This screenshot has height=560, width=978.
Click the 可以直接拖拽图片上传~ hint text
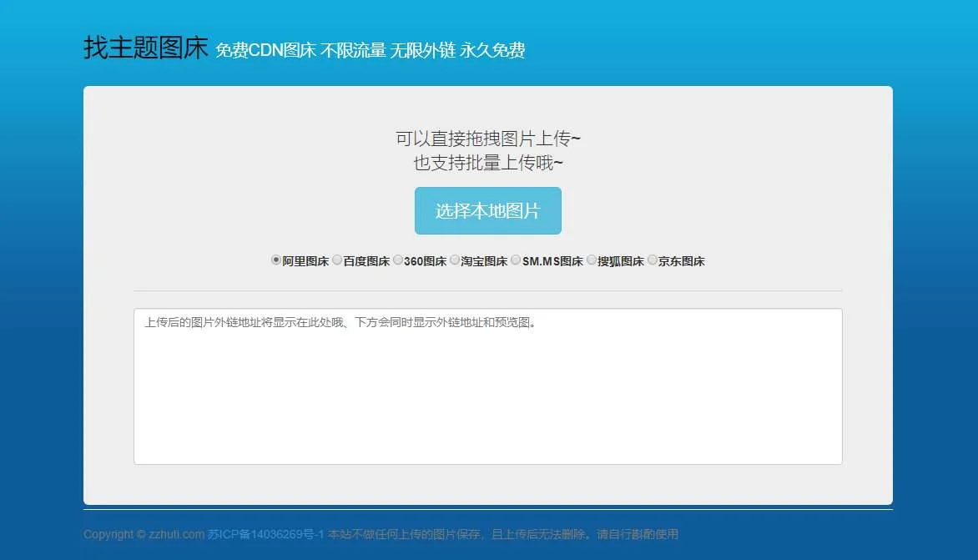coord(487,139)
